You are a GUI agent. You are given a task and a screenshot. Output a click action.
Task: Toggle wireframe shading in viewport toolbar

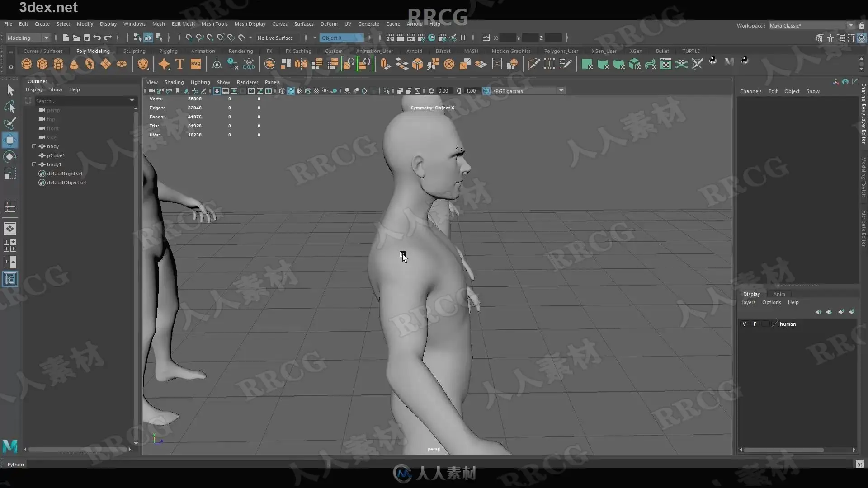(282, 91)
